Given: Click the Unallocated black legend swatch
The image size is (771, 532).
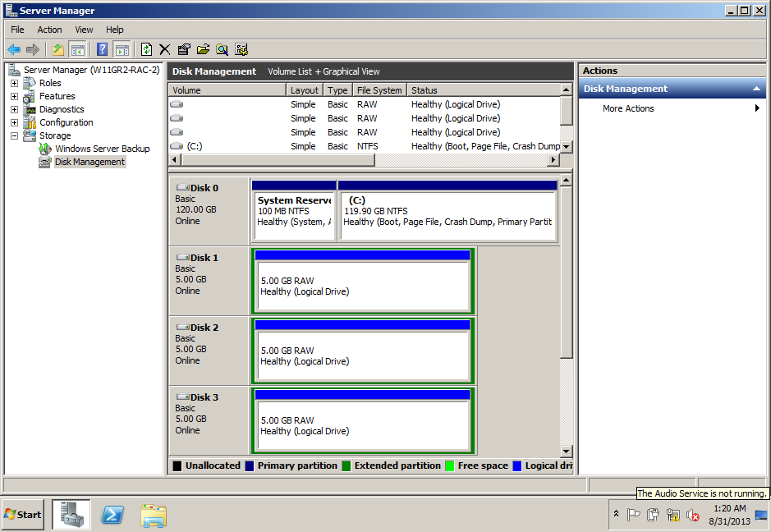Looking at the screenshot, I should (x=177, y=465).
